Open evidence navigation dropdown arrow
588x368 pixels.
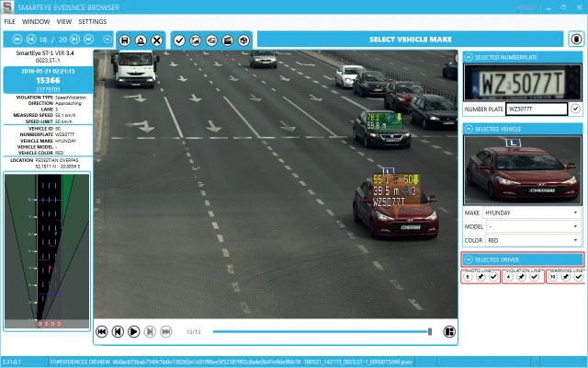click(x=107, y=39)
